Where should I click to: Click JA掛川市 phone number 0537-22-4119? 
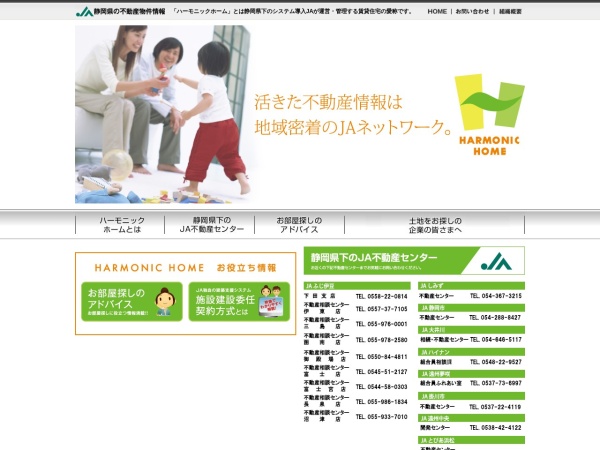pos(495,407)
